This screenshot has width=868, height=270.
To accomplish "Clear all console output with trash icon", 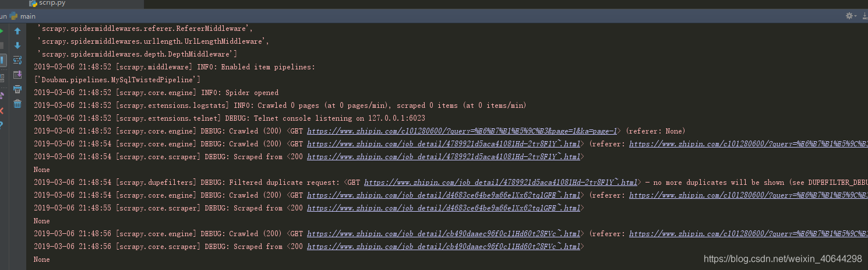I will (x=17, y=104).
